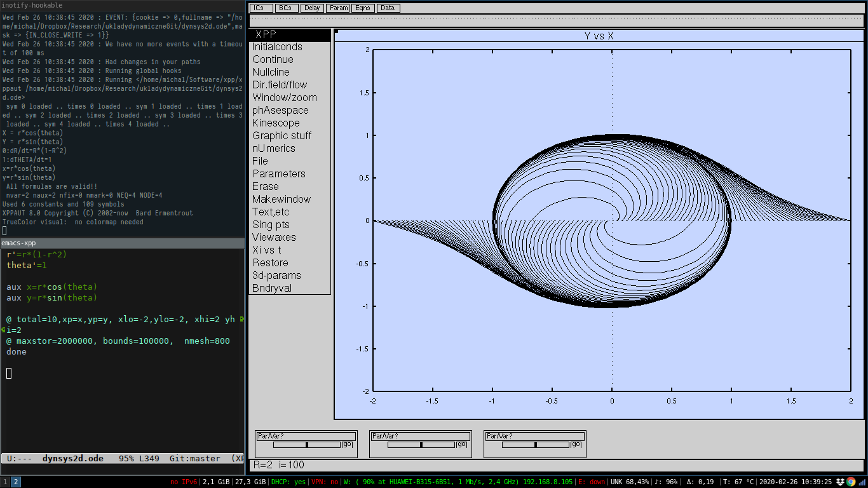Select phAsespace menu entry

pos(290,111)
